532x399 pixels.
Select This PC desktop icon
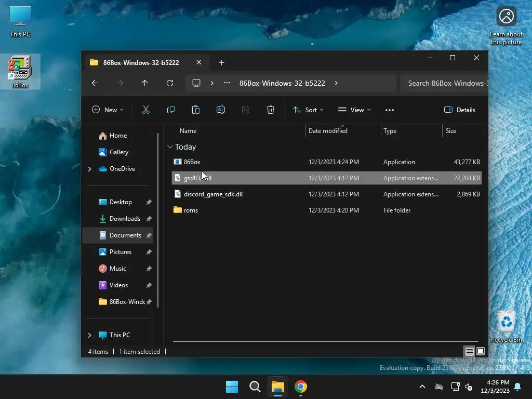(x=20, y=22)
